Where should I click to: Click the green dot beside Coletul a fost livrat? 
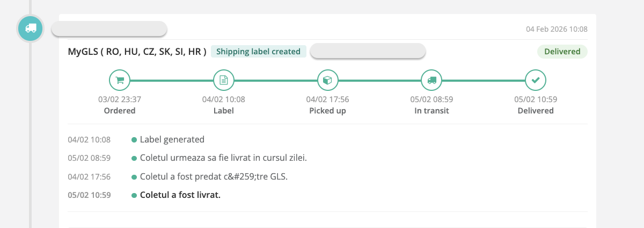tap(134, 195)
